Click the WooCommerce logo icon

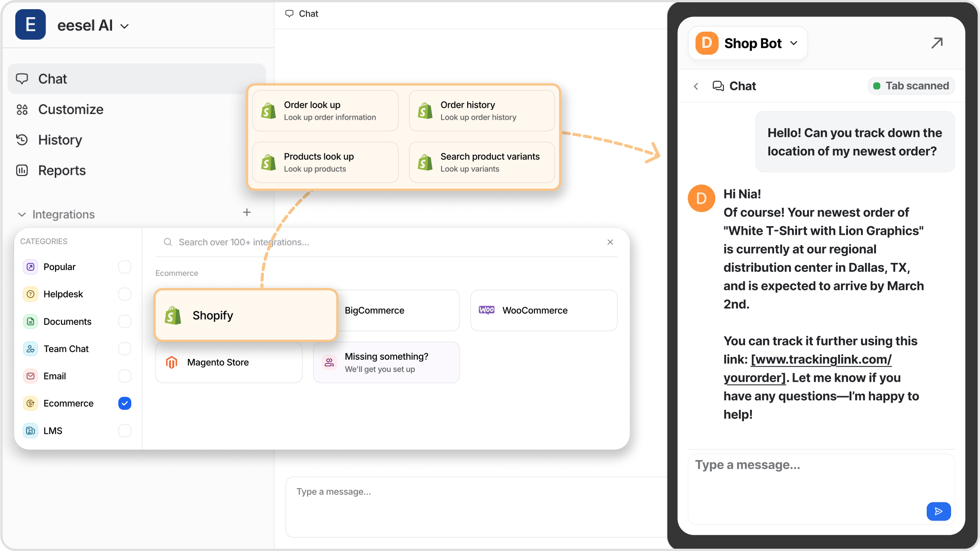point(487,310)
